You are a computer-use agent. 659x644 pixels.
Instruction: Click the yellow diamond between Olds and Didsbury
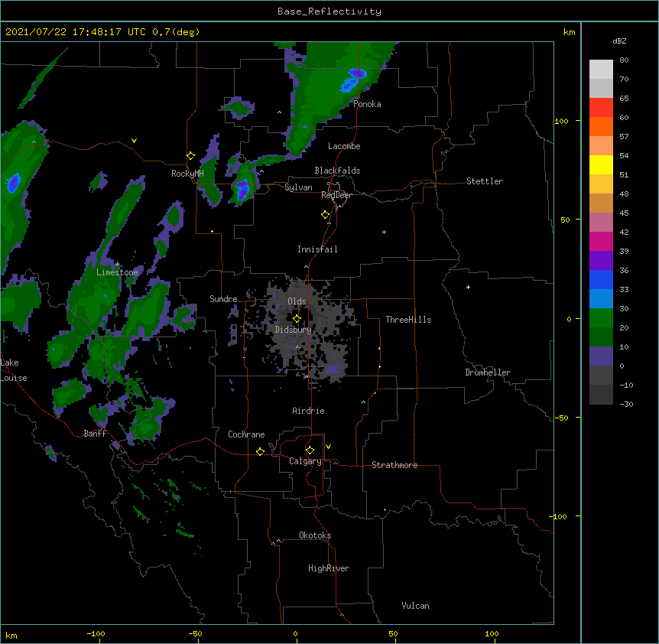297,318
